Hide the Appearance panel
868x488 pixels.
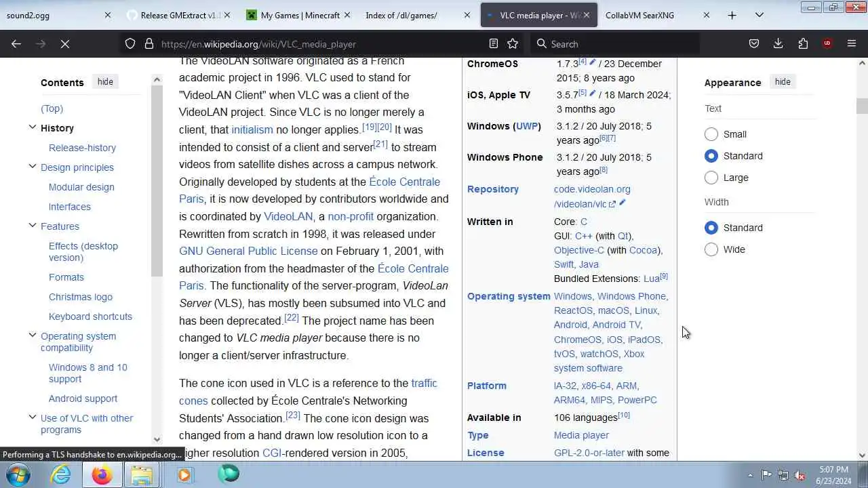point(783,81)
